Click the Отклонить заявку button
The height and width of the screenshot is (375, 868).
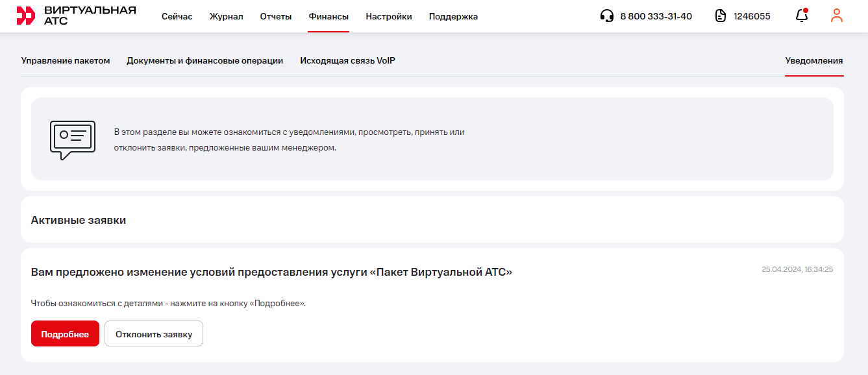click(x=154, y=334)
